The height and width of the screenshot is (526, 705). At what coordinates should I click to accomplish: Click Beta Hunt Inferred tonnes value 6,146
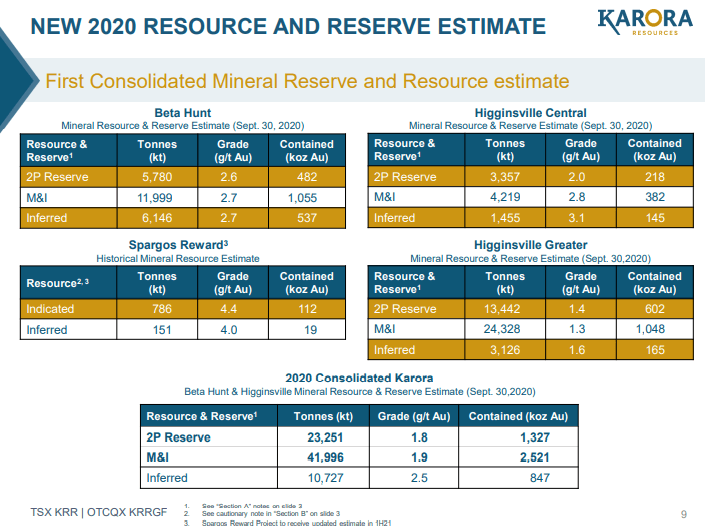(x=157, y=218)
